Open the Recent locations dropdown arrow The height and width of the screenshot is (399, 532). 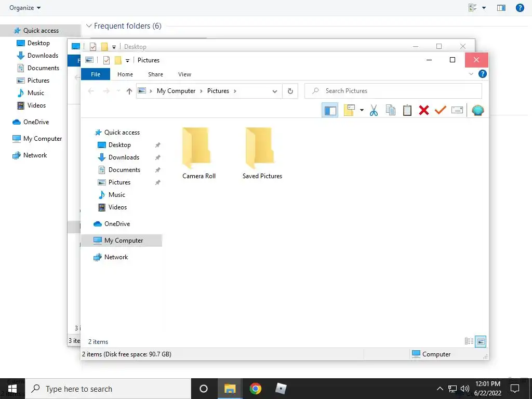coord(118,91)
